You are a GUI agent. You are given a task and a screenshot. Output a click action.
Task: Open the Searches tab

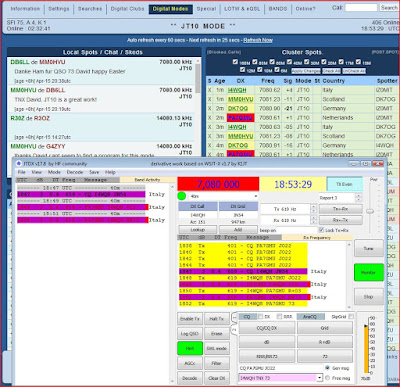[90, 9]
